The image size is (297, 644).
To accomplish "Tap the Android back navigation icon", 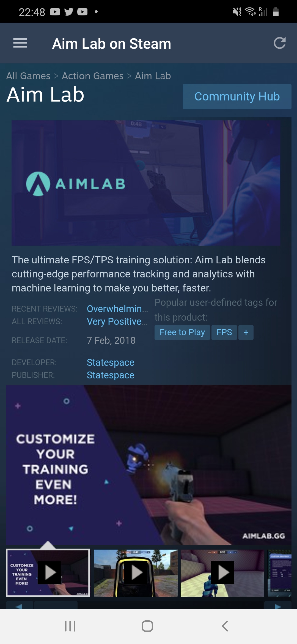I will point(225,626).
